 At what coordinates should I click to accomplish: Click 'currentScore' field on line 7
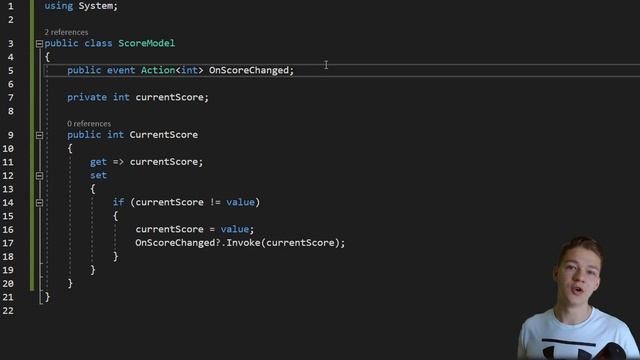point(169,97)
